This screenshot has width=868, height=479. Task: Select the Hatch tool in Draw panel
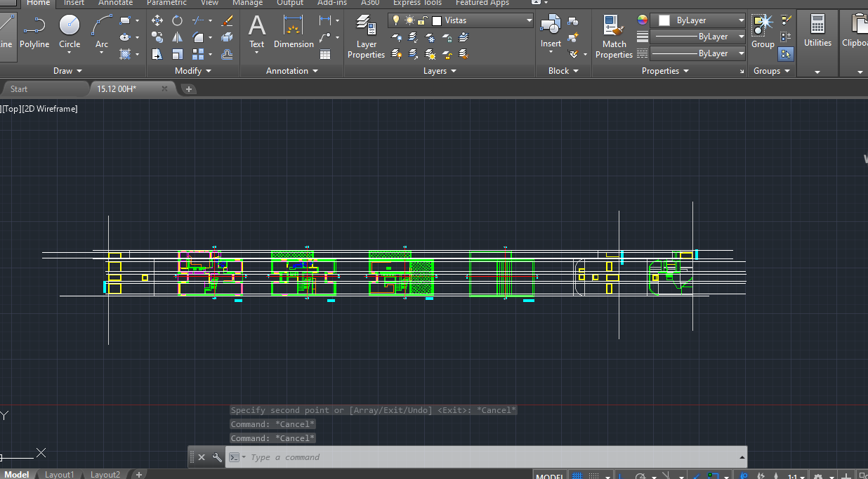pos(125,53)
